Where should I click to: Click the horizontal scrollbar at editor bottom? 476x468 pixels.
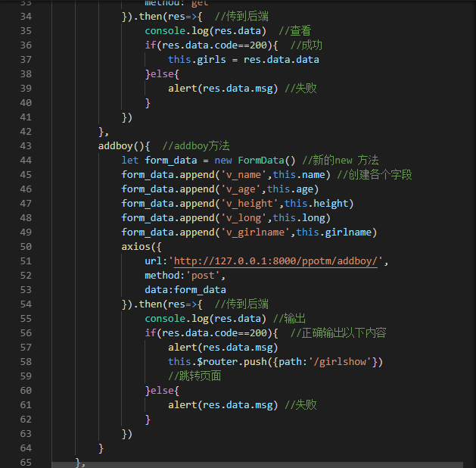(x=257, y=465)
